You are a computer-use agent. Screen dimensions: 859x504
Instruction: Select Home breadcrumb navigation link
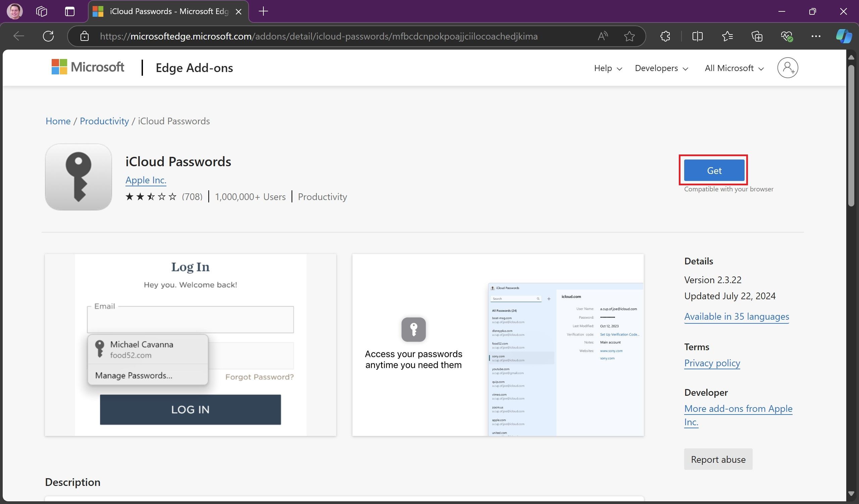[x=58, y=120]
